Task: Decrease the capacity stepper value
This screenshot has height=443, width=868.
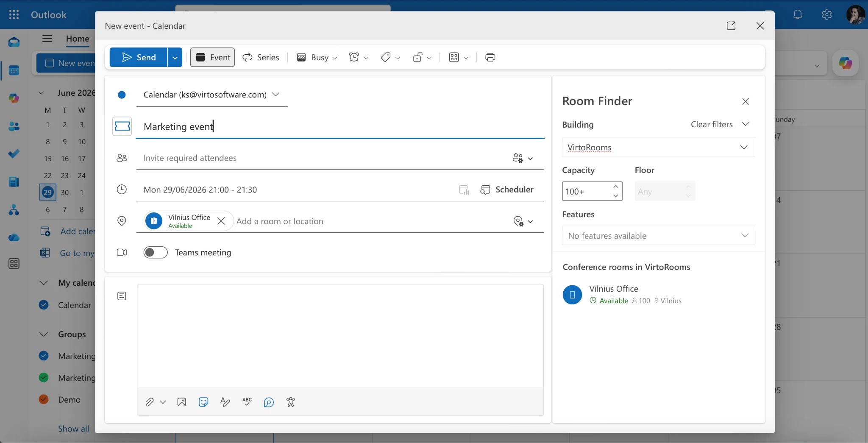Action: point(616,196)
